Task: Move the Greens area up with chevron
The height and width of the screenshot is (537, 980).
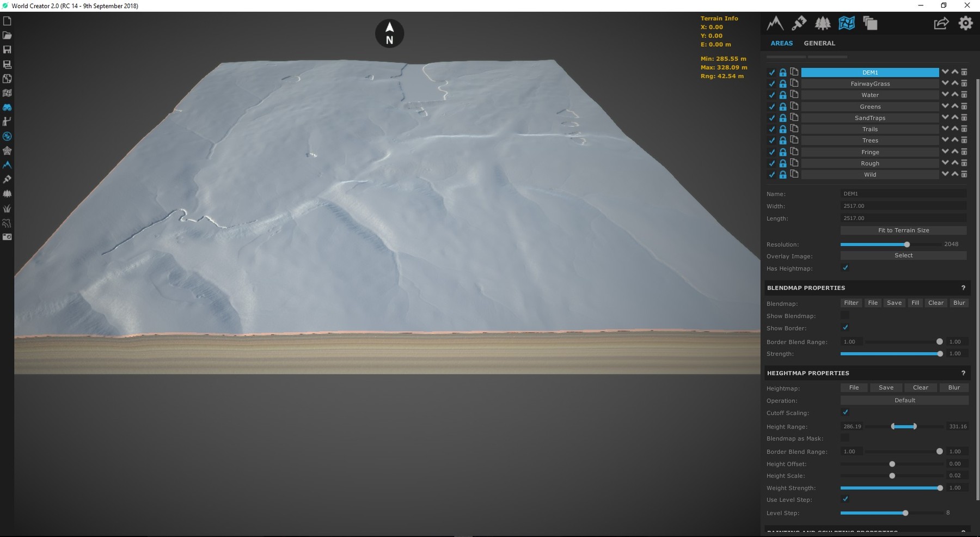Action: click(955, 106)
